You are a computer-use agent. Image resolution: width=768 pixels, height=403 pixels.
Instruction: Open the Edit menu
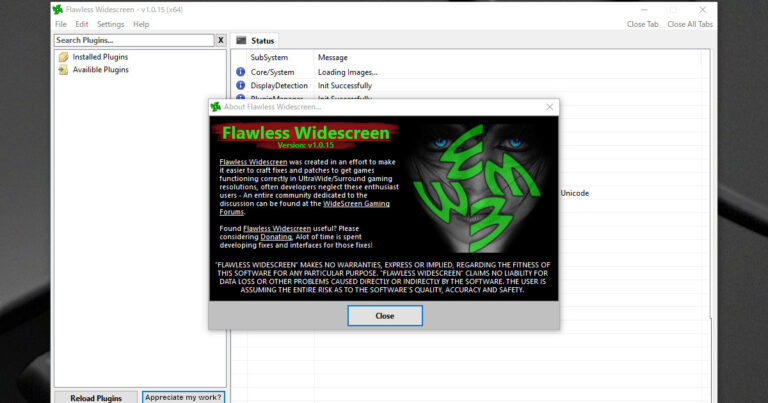click(x=82, y=24)
